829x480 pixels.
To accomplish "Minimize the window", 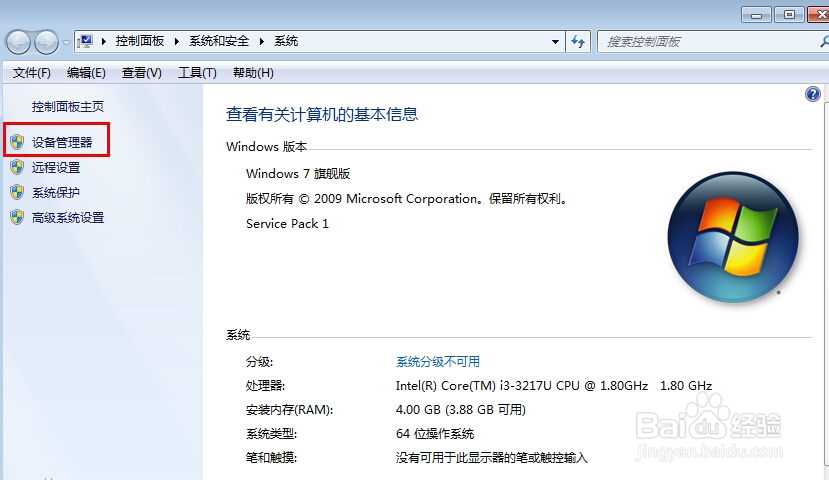I will point(757,15).
